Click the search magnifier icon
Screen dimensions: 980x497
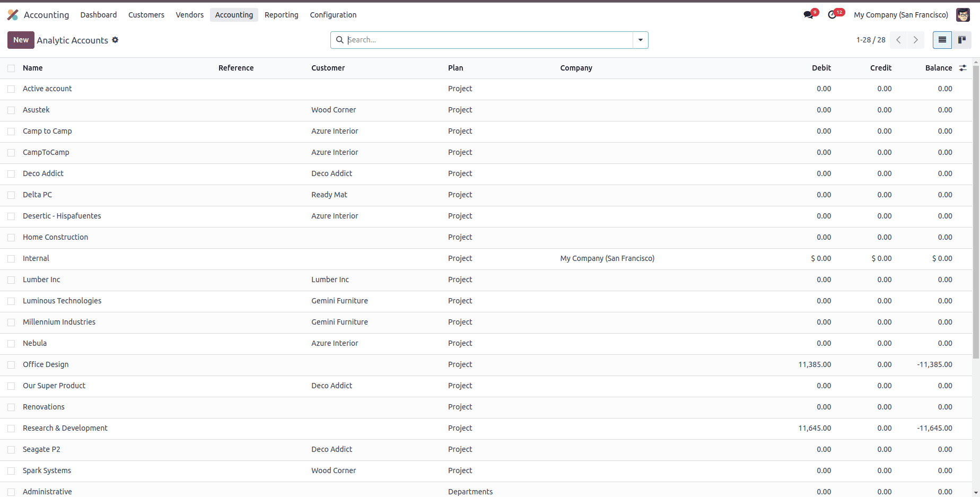click(x=340, y=40)
